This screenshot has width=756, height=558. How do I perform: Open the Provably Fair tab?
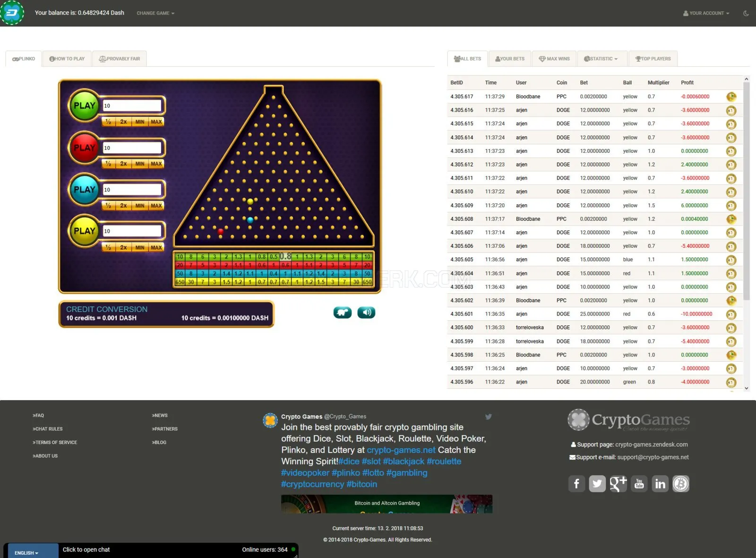120,59
